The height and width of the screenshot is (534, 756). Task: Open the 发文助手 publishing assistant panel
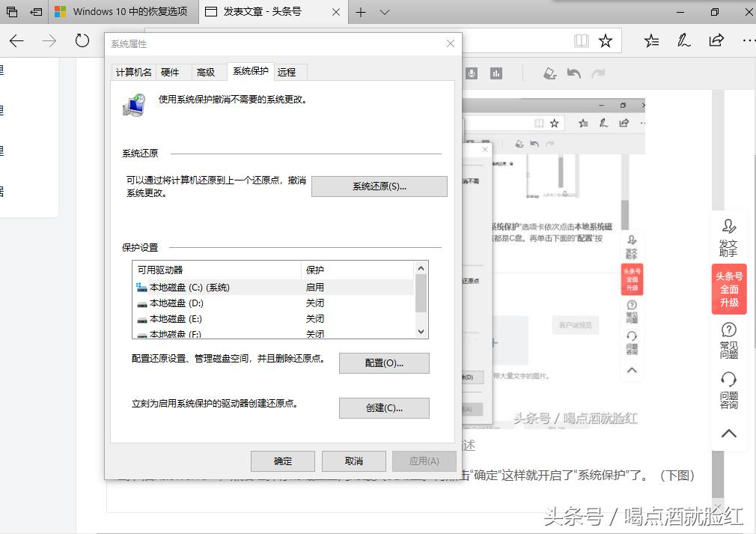point(728,237)
